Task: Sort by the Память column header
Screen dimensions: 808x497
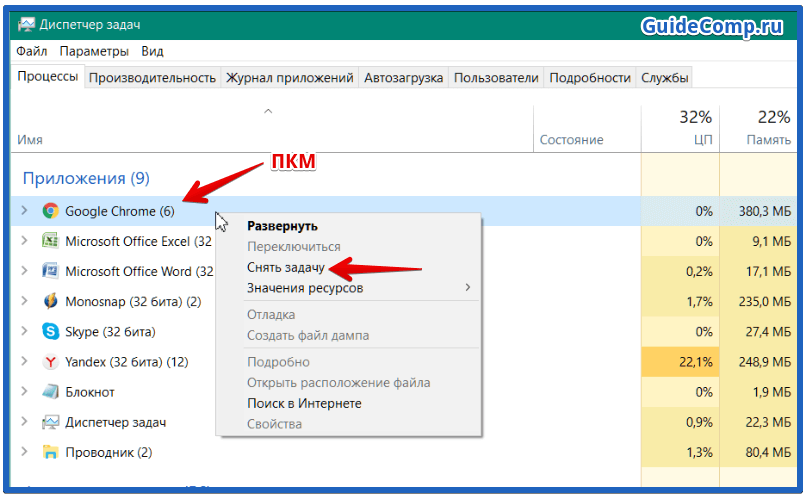Action: 768,140
